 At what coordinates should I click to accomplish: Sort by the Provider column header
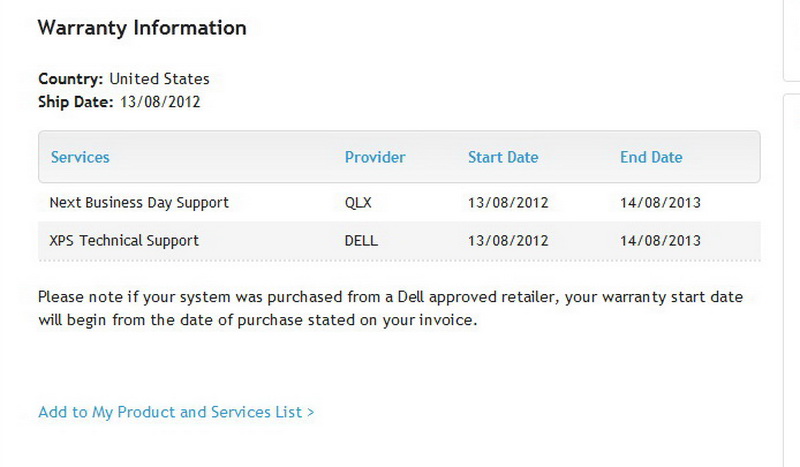[375, 157]
